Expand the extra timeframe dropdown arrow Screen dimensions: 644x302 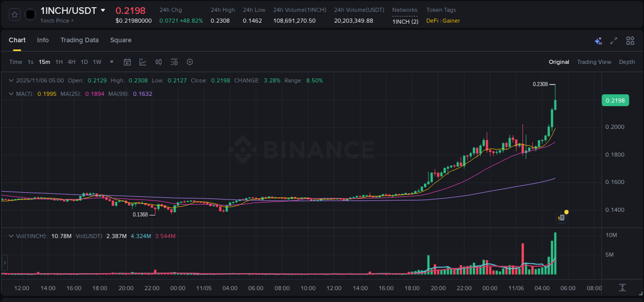111,62
